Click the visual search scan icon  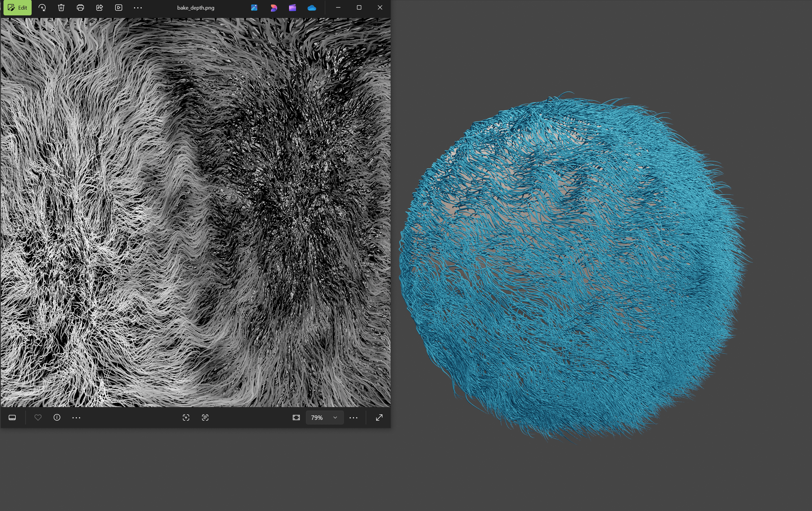coord(186,418)
